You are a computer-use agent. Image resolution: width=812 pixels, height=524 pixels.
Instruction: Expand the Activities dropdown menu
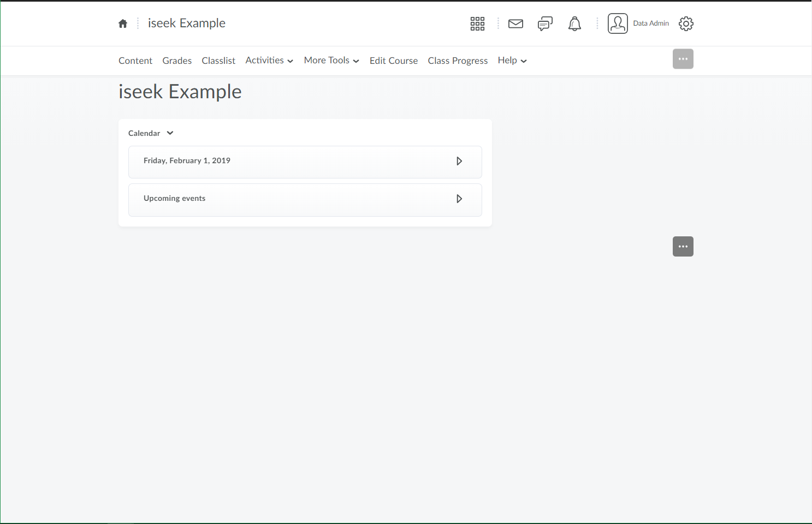point(269,61)
